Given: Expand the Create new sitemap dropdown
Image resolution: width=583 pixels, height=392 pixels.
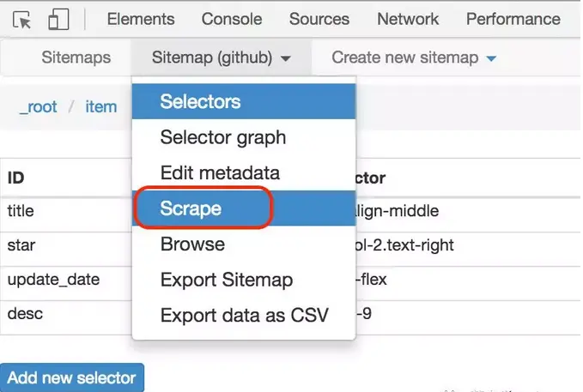Looking at the screenshot, I should (x=414, y=57).
